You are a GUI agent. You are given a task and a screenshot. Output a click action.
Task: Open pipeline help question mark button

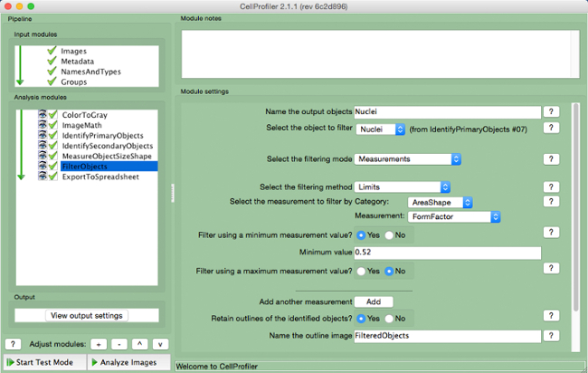tap(14, 344)
